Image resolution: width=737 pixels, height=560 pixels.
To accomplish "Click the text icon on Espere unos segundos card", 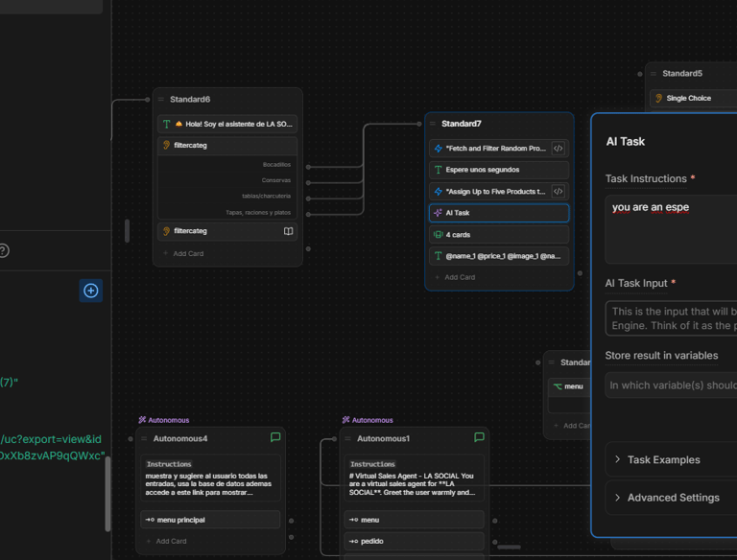I will pyautogui.click(x=438, y=170).
